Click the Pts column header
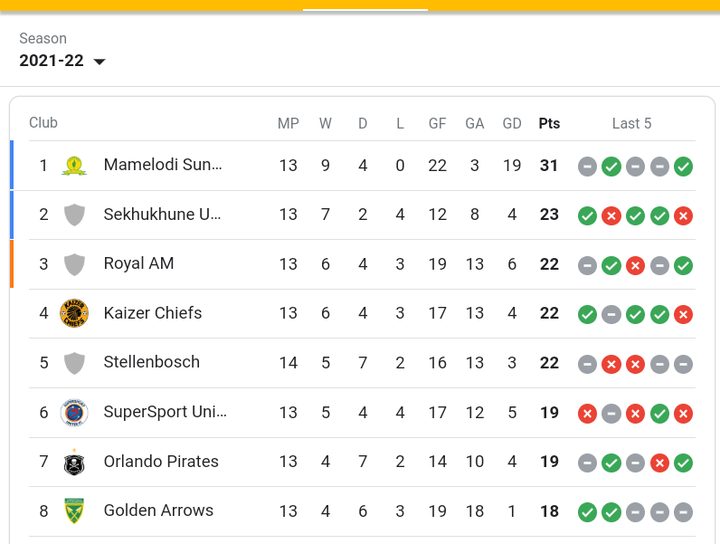Viewport: 720px width, 544px height. tap(549, 123)
